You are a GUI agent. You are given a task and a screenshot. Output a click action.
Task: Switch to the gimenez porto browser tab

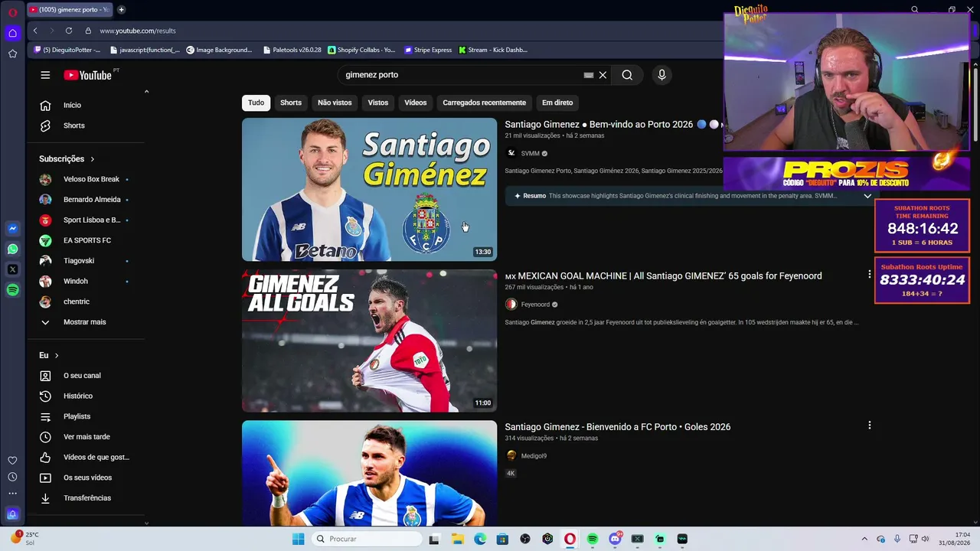coord(70,10)
